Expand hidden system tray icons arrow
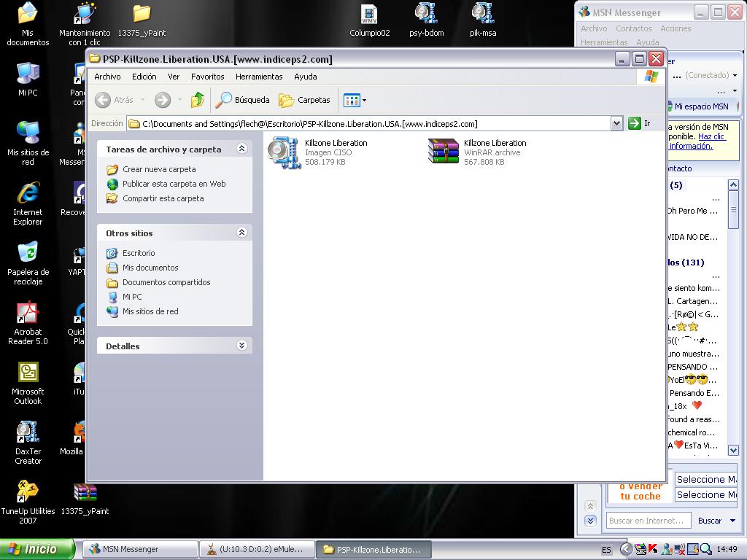The width and height of the screenshot is (747, 560). coord(626,550)
